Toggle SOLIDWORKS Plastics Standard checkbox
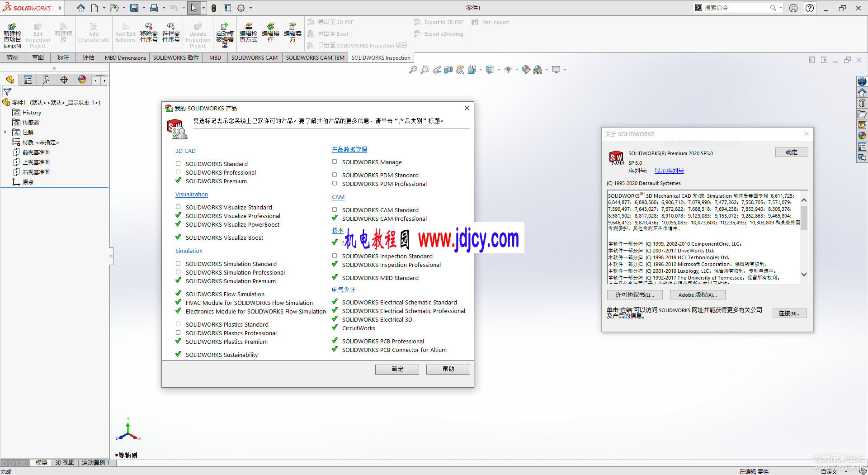Image resolution: width=868 pixels, height=475 pixels. click(x=178, y=324)
